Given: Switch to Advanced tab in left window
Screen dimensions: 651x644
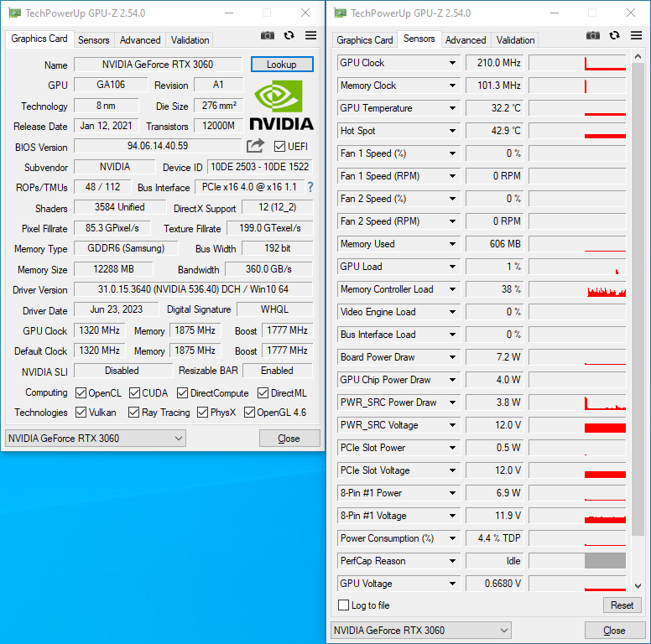Looking at the screenshot, I should point(140,40).
